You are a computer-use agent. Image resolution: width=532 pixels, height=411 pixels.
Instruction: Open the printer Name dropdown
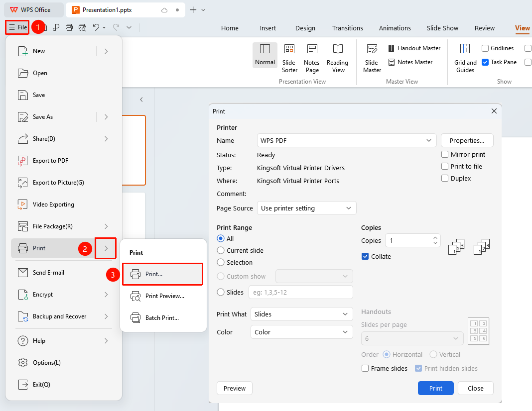pyautogui.click(x=347, y=140)
